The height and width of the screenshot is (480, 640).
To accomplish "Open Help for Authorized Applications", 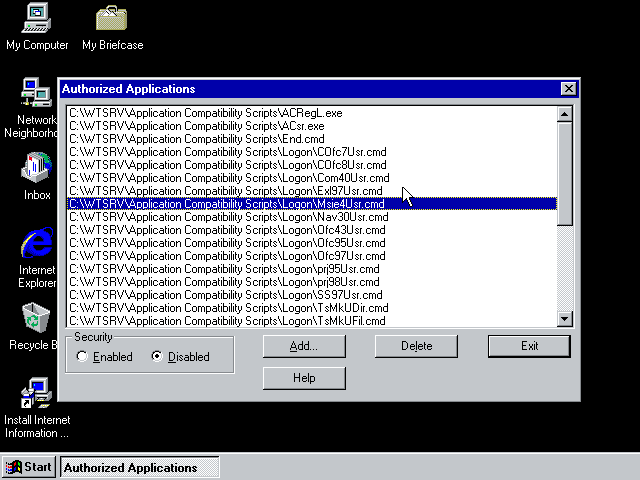I will tap(304, 378).
